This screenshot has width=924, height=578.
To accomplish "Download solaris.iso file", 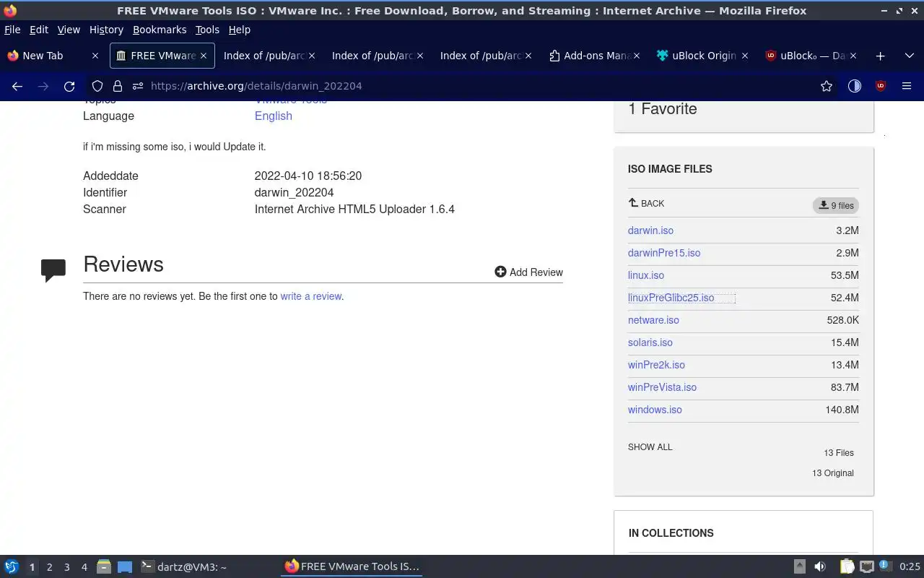I will (x=650, y=342).
